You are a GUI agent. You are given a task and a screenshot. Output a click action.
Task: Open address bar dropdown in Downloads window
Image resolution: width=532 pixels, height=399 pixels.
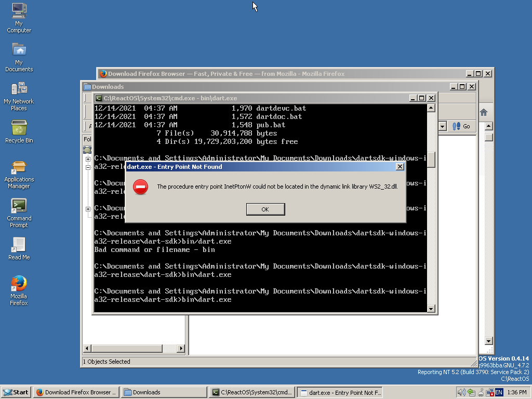pyautogui.click(x=442, y=127)
